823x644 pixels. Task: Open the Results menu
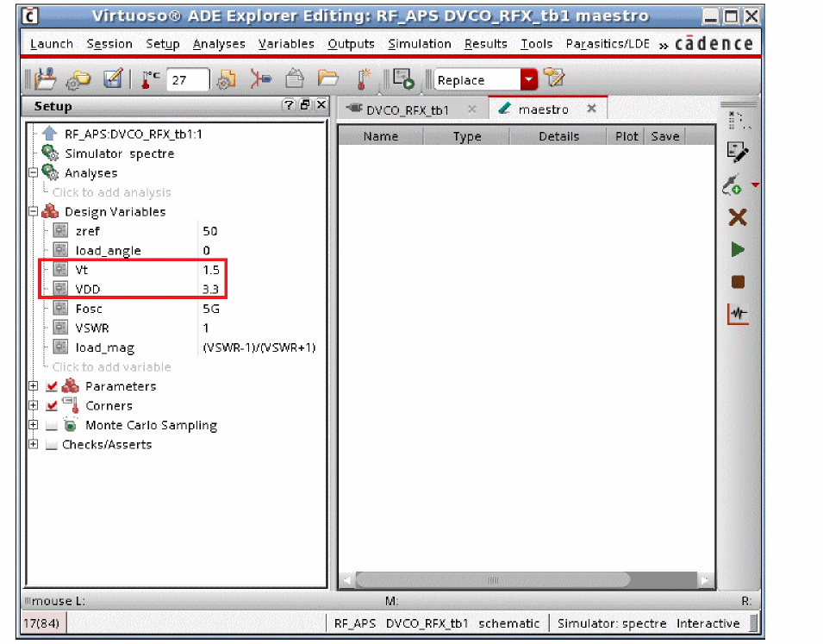[485, 44]
